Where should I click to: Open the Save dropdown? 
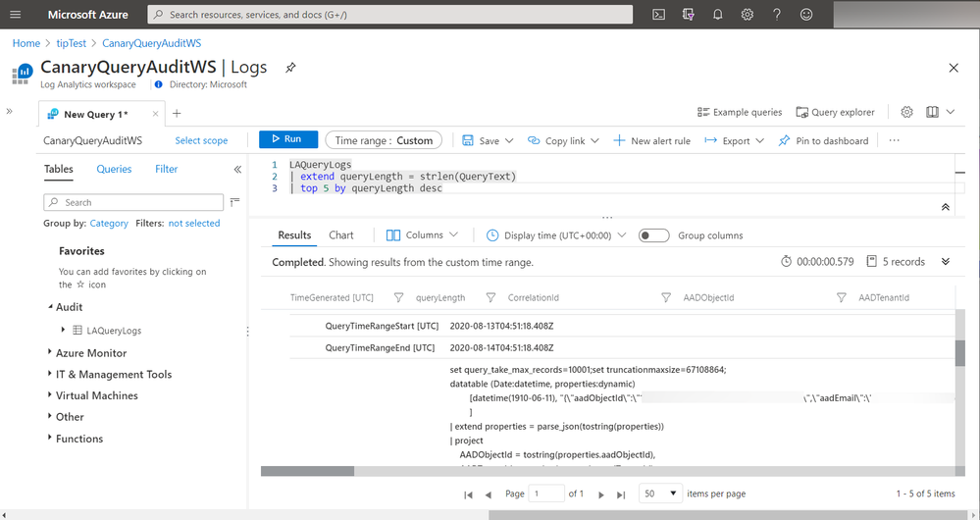488,140
